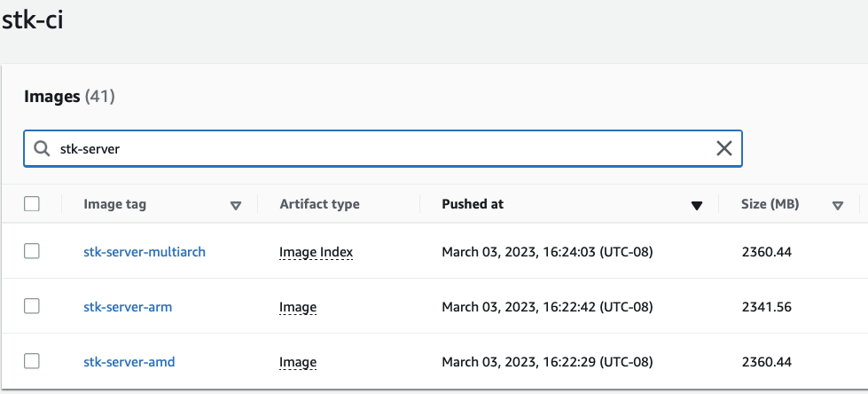Screen dimensions: 868x394
Task: Open the stk-server-arm image tag link
Action: click(128, 306)
